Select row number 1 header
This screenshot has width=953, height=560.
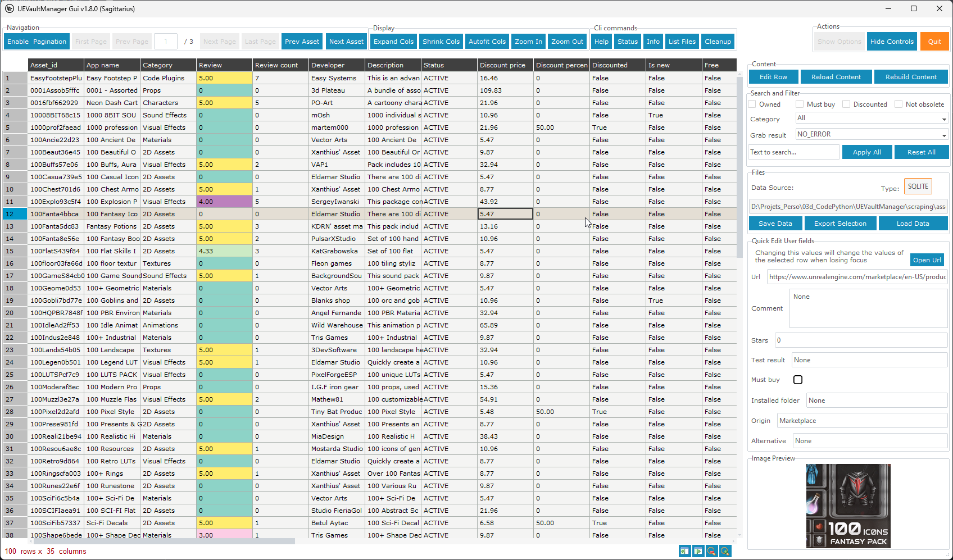click(15, 78)
